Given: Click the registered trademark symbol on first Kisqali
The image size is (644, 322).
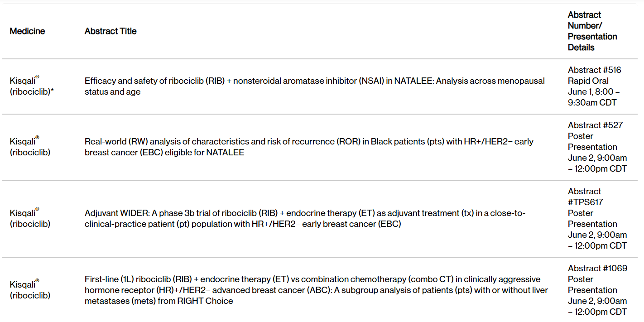Looking at the screenshot, I should (x=37, y=77).
